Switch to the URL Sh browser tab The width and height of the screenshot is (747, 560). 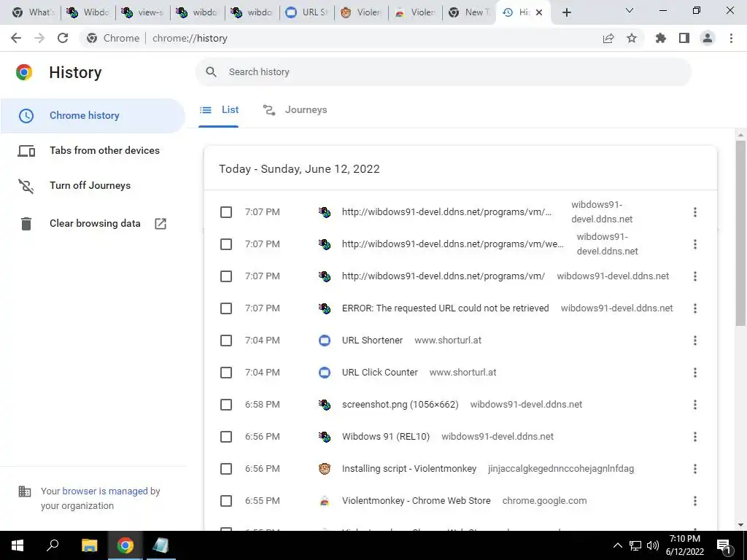(307, 12)
